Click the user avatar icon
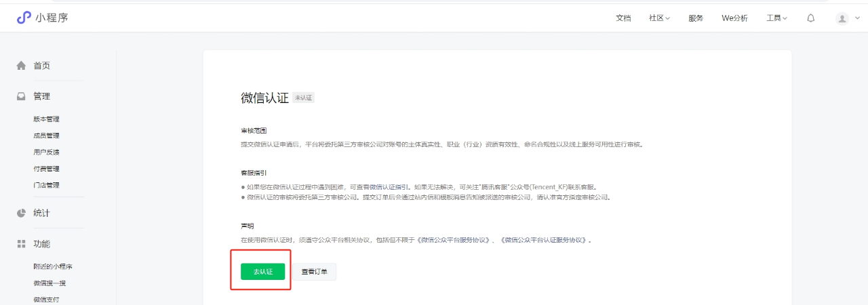The height and width of the screenshot is (305, 868). [x=842, y=18]
